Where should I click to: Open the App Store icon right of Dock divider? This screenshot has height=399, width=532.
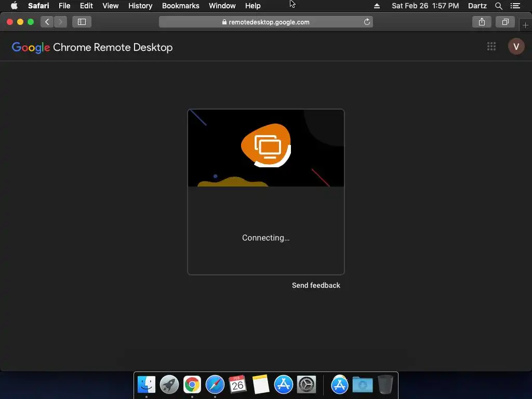[x=340, y=385]
